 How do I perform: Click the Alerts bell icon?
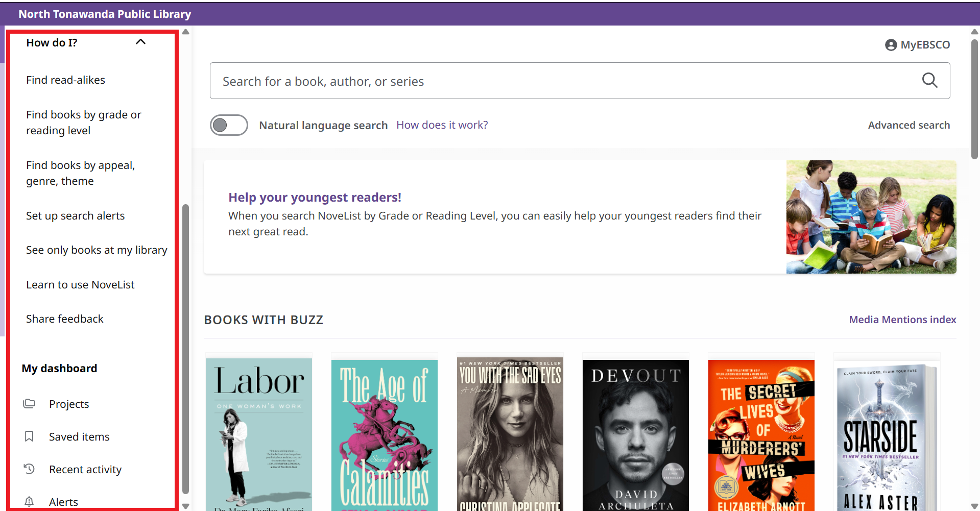pyautogui.click(x=29, y=502)
